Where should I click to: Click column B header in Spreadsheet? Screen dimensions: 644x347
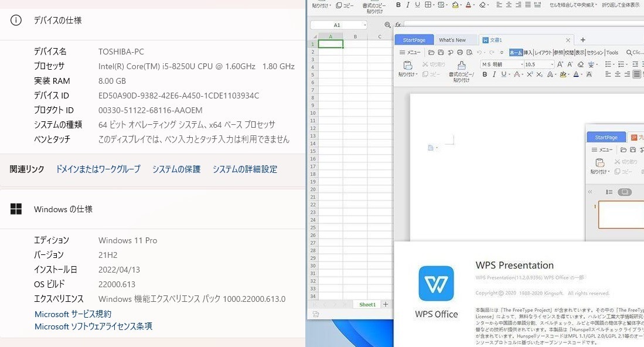(x=355, y=36)
